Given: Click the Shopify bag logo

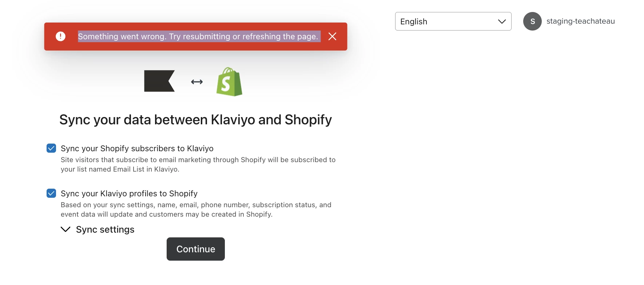Looking at the screenshot, I should tap(229, 81).
